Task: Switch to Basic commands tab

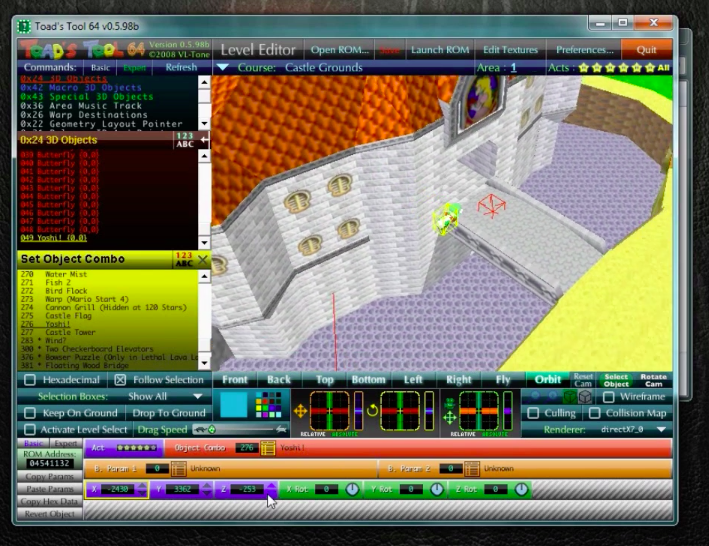Action: (100, 68)
